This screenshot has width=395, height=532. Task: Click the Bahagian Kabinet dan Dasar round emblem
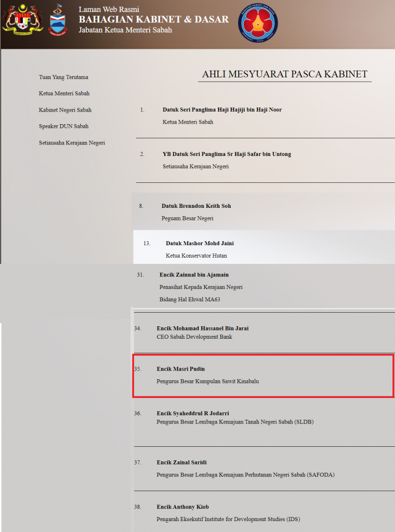pos(258,23)
